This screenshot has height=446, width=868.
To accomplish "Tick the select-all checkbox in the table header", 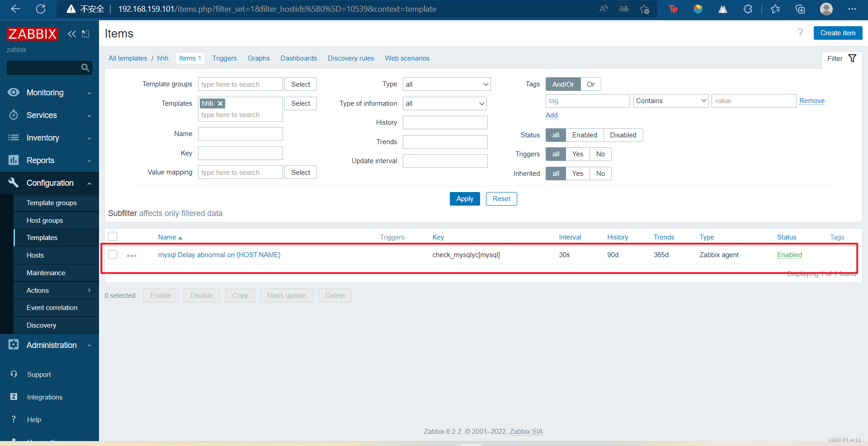I will click(x=113, y=236).
